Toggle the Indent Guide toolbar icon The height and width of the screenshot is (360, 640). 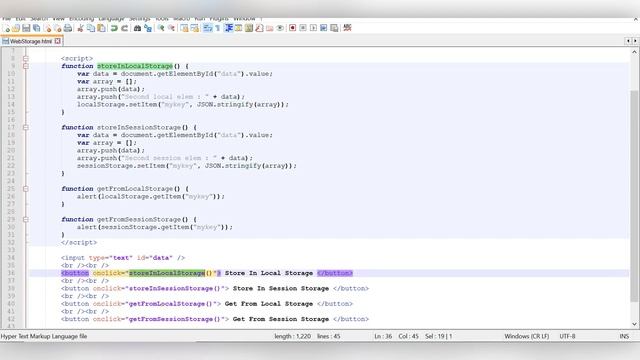(x=229, y=28)
